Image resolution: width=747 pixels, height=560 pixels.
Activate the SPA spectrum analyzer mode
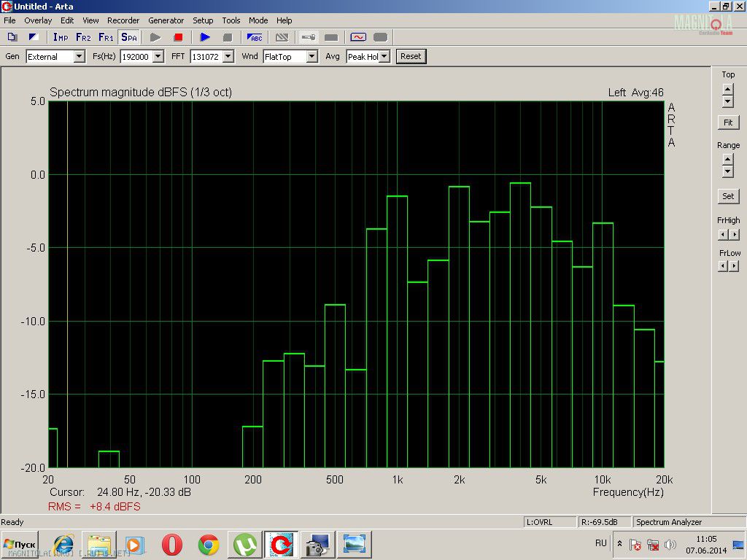coord(128,37)
